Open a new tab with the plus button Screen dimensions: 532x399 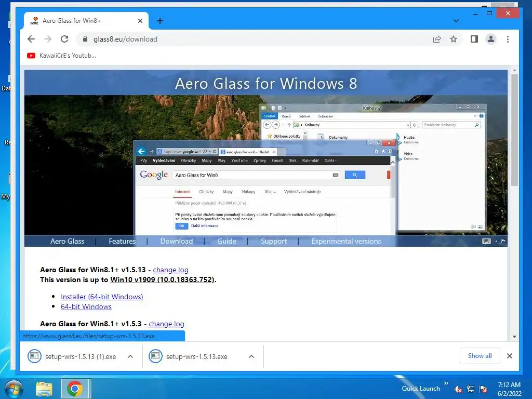click(x=160, y=21)
